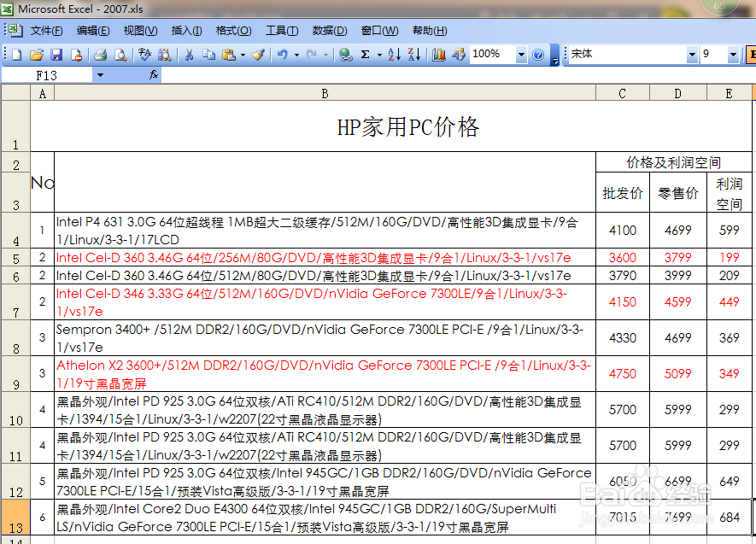This screenshot has width=756, height=544.
Task: Select the profit cell 684
Action: 729,517
